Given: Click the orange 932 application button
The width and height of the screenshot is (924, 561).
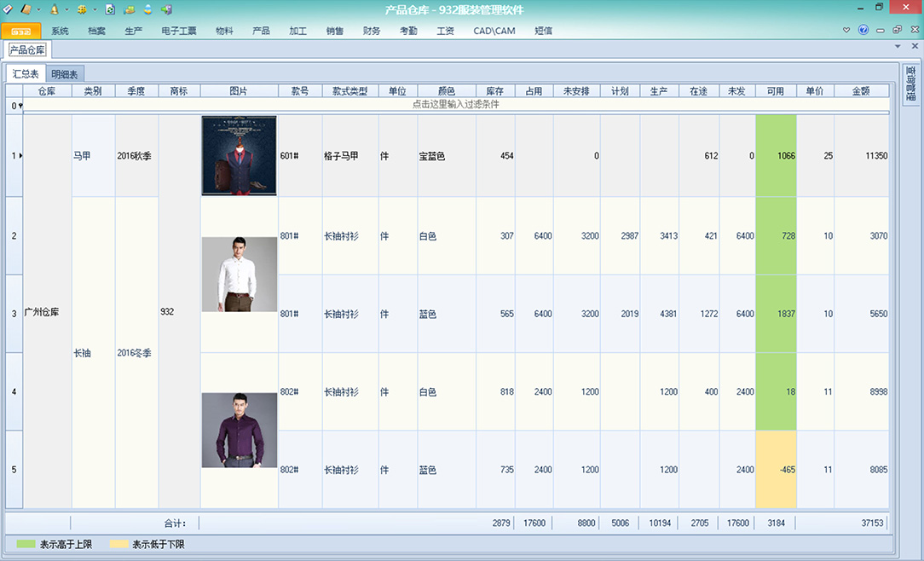Looking at the screenshot, I should coord(20,31).
